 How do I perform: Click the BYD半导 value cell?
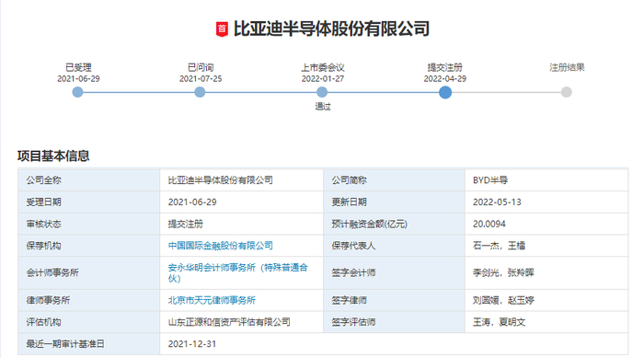pos(546,180)
